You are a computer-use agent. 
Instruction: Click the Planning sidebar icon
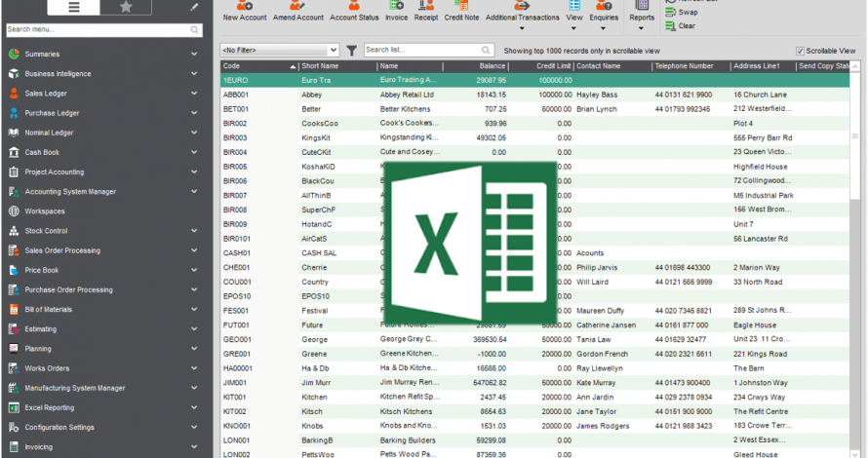[14, 349]
